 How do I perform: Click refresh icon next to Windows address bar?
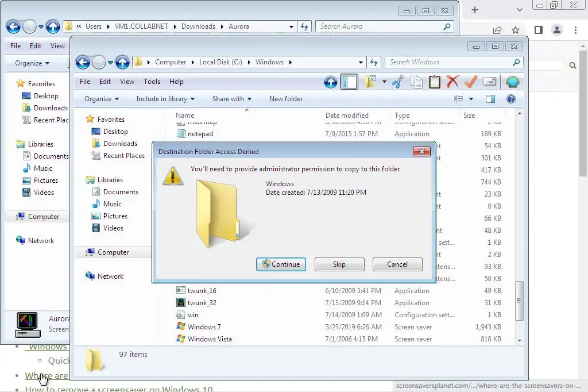click(x=374, y=62)
